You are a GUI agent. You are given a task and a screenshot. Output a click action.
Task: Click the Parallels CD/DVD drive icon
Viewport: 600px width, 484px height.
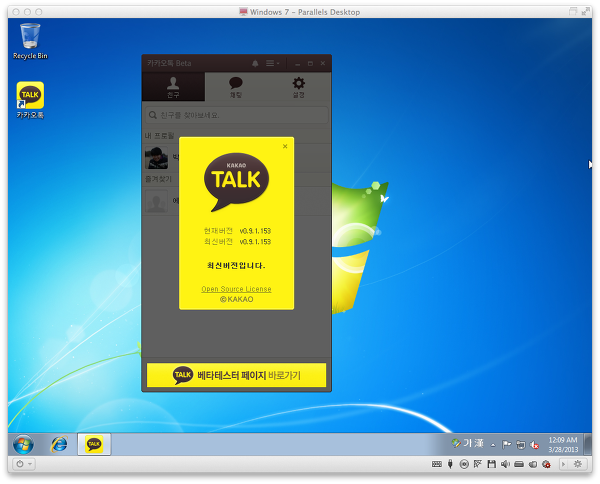click(x=464, y=464)
